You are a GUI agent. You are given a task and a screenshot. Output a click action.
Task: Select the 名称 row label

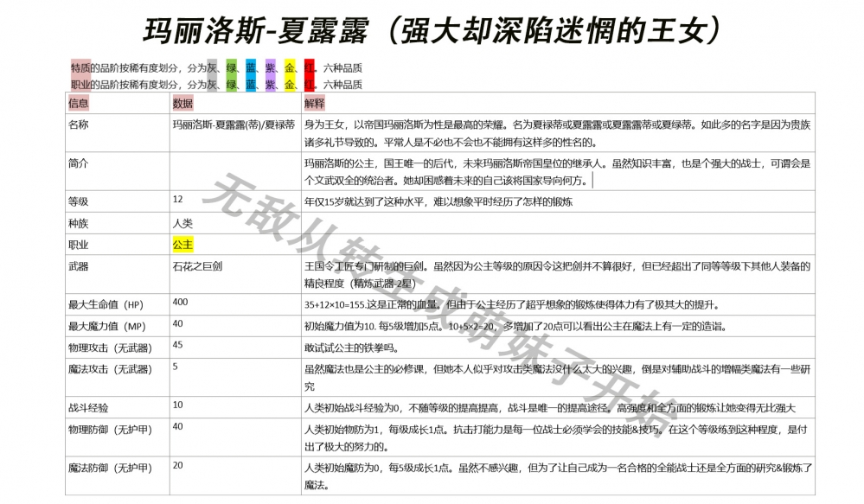[79, 124]
